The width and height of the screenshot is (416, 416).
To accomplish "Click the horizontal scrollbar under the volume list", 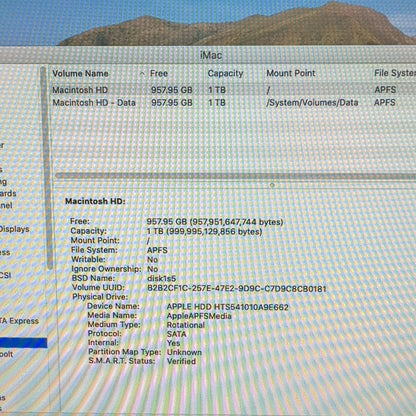I will tap(236, 176).
